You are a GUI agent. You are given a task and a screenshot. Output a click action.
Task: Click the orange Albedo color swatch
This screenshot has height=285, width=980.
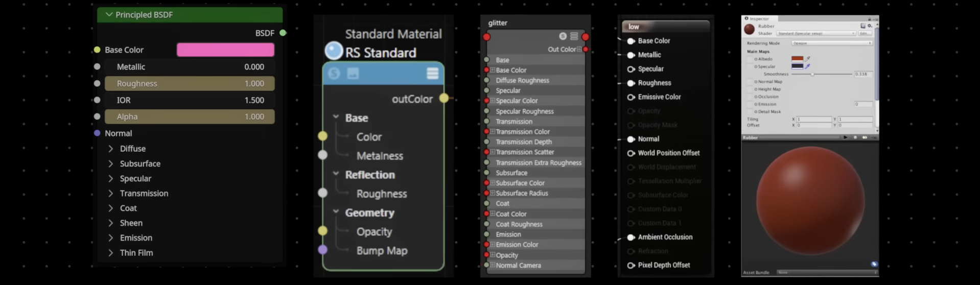(x=797, y=59)
